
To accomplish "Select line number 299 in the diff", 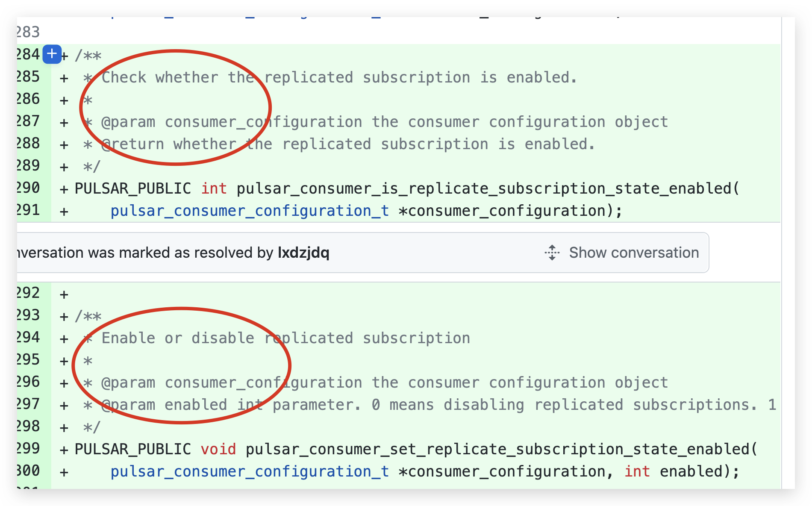I will point(29,449).
